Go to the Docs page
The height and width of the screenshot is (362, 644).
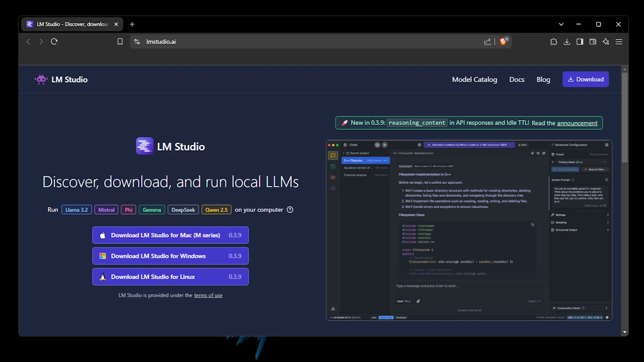517,79
